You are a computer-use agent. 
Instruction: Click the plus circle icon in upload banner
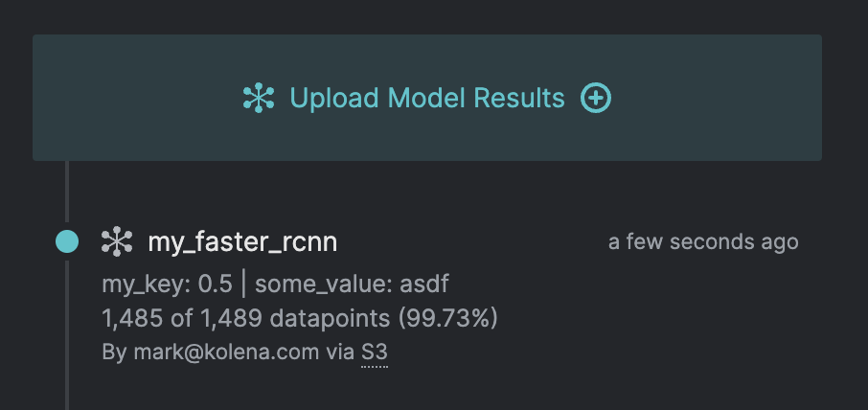click(x=596, y=98)
